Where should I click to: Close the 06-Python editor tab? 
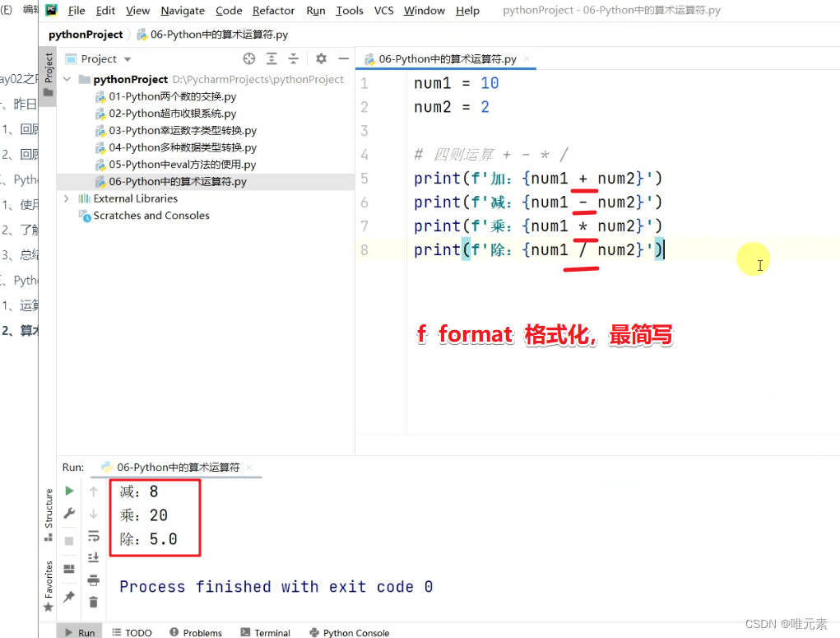point(527,58)
